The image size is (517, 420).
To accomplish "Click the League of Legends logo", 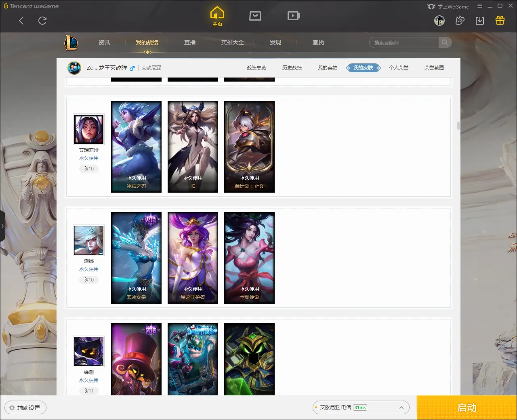I will click(x=71, y=42).
